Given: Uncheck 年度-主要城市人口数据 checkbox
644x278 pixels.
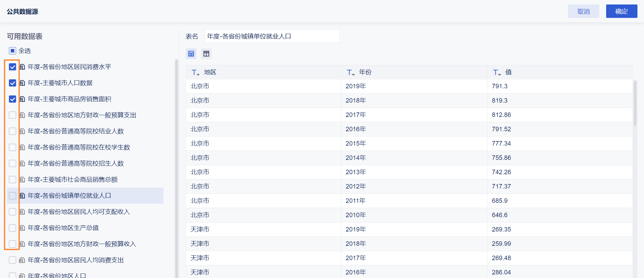Looking at the screenshot, I should (13, 83).
